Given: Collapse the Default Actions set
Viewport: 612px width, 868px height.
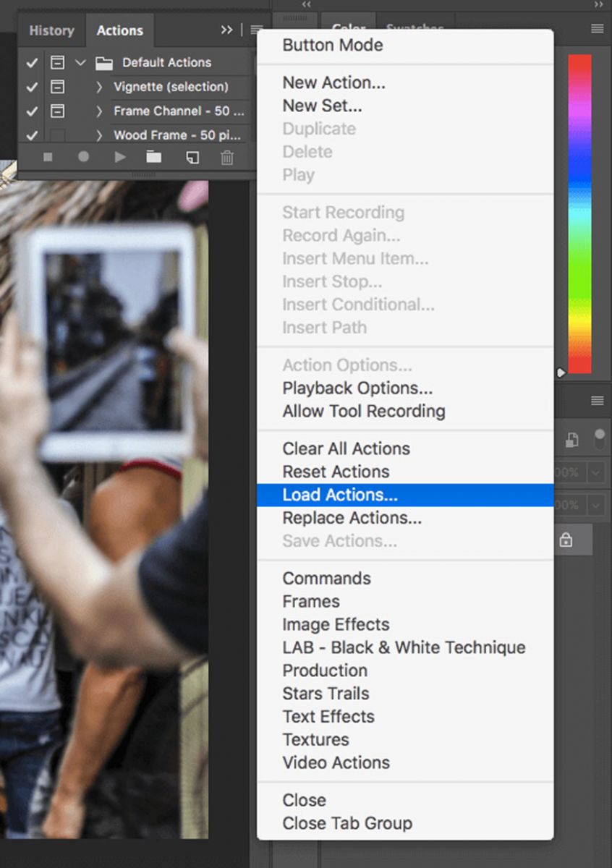Looking at the screenshot, I should (x=80, y=63).
